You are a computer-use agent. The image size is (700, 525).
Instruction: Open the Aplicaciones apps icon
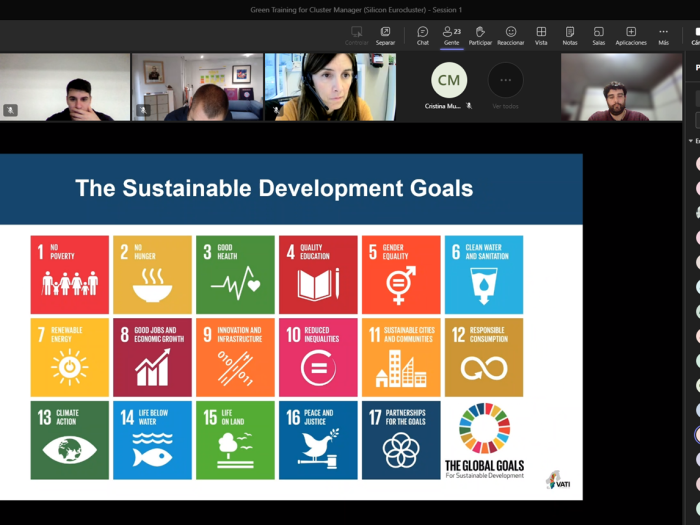coord(631,35)
